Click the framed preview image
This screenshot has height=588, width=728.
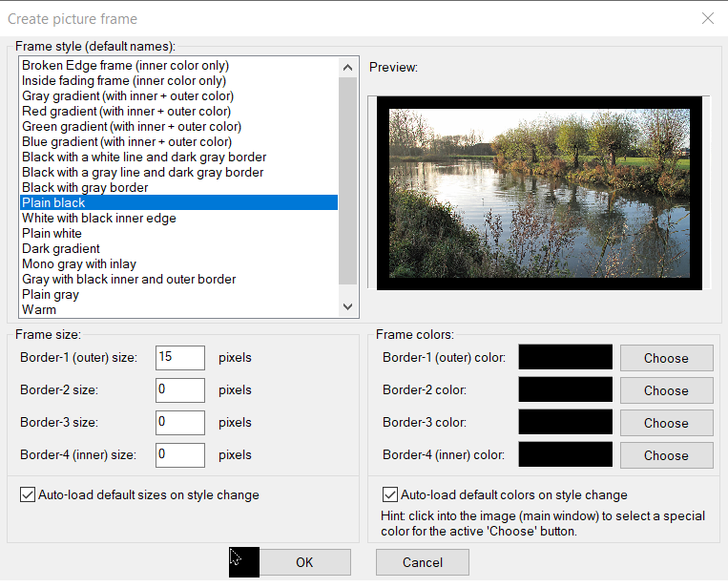[539, 192]
